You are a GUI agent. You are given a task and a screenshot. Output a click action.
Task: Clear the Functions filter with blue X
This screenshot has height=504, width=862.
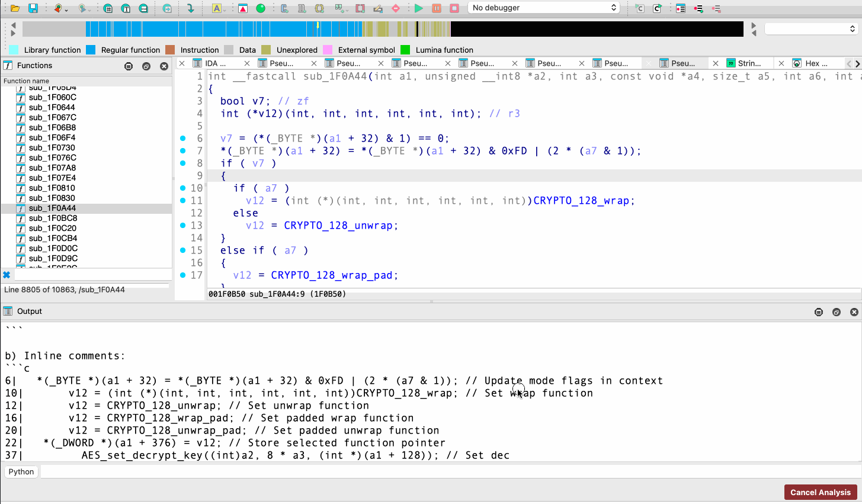(x=7, y=275)
